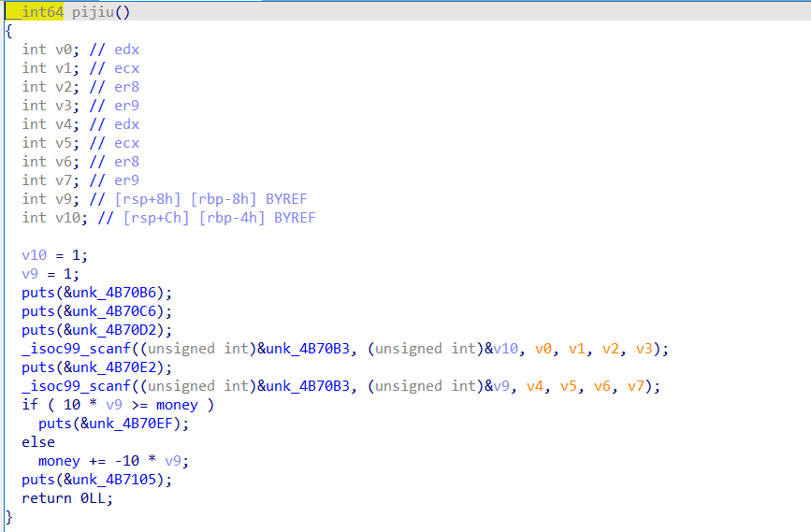
Task: Click the int v10 declaration with rbp-4h comment
Action: coord(168,218)
